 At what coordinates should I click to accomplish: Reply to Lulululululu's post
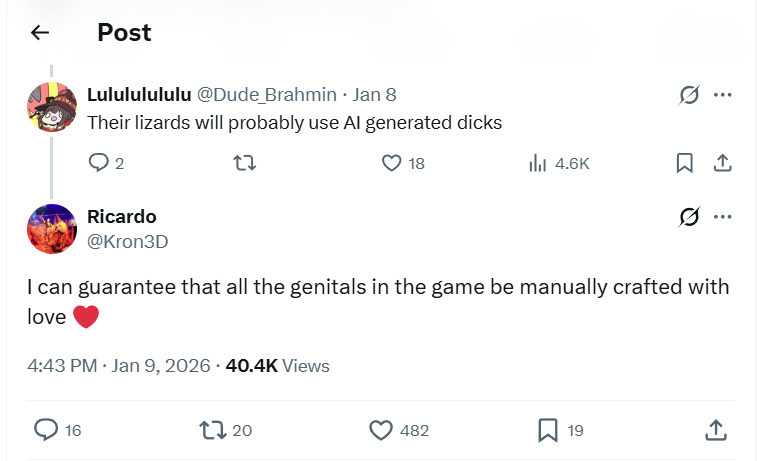pyautogui.click(x=98, y=163)
